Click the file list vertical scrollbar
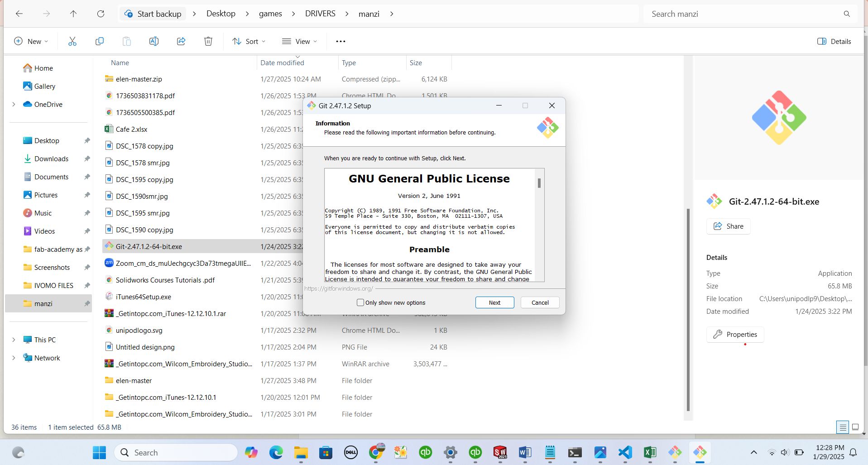The height and width of the screenshot is (465, 868). point(688,310)
